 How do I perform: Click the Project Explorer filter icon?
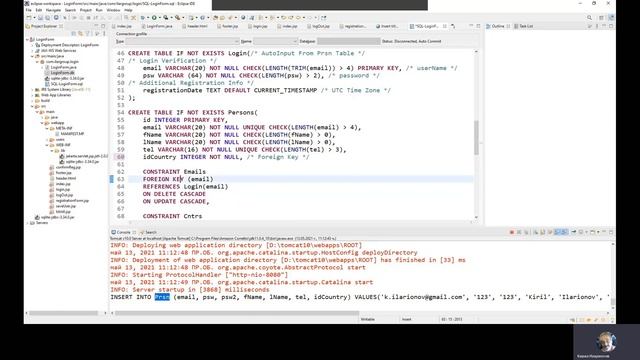(88, 33)
